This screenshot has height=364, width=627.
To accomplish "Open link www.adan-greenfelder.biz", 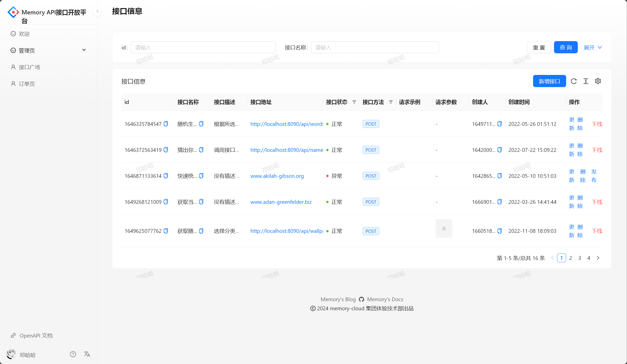I will coord(281,202).
